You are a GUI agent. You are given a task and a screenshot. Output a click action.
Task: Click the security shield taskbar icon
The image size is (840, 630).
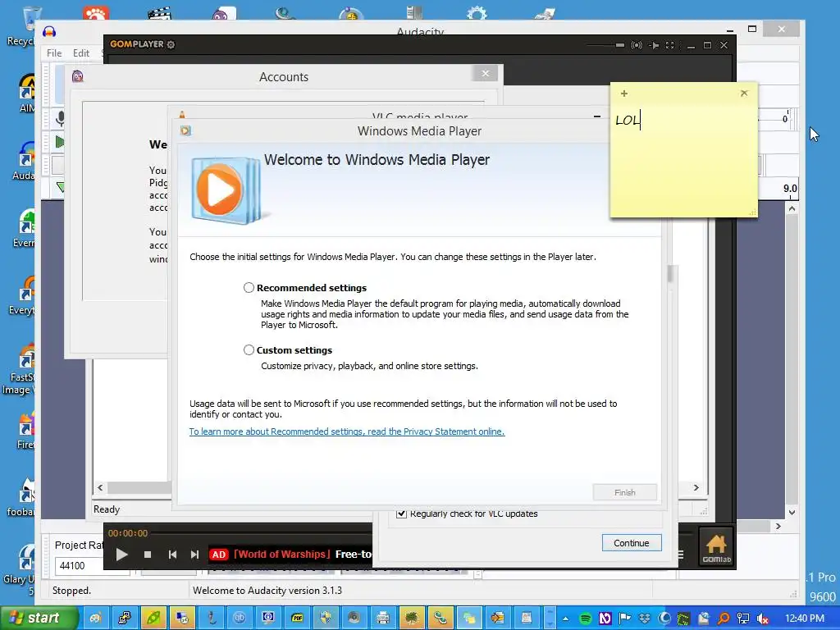[x=325, y=619]
